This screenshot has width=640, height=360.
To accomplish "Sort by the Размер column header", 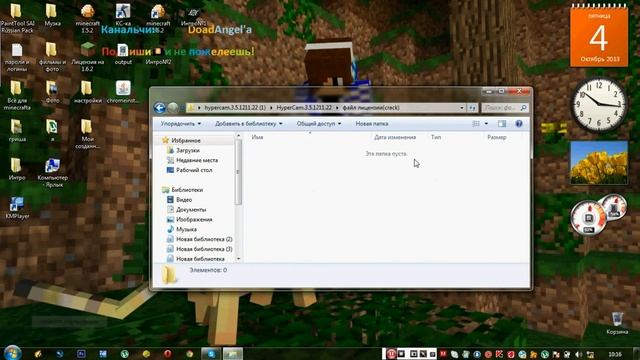I will coord(497,138).
